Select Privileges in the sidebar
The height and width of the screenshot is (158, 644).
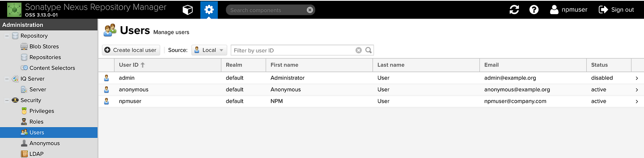(41, 111)
